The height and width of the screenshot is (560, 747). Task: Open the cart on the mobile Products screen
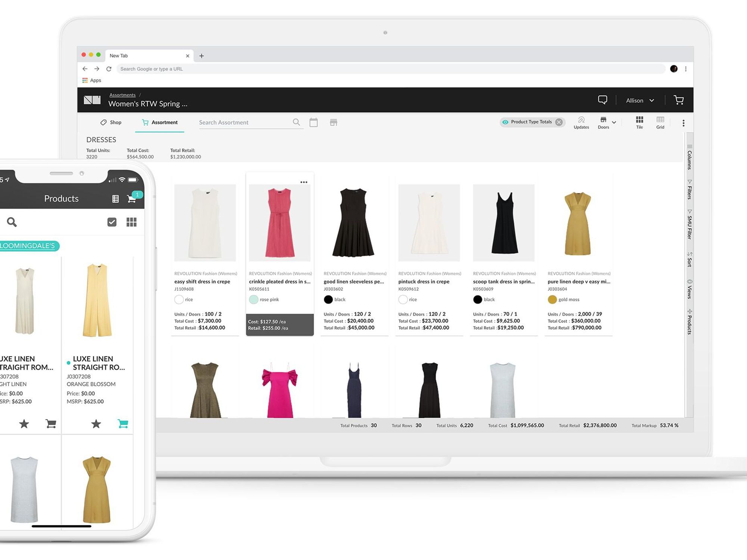click(x=131, y=199)
